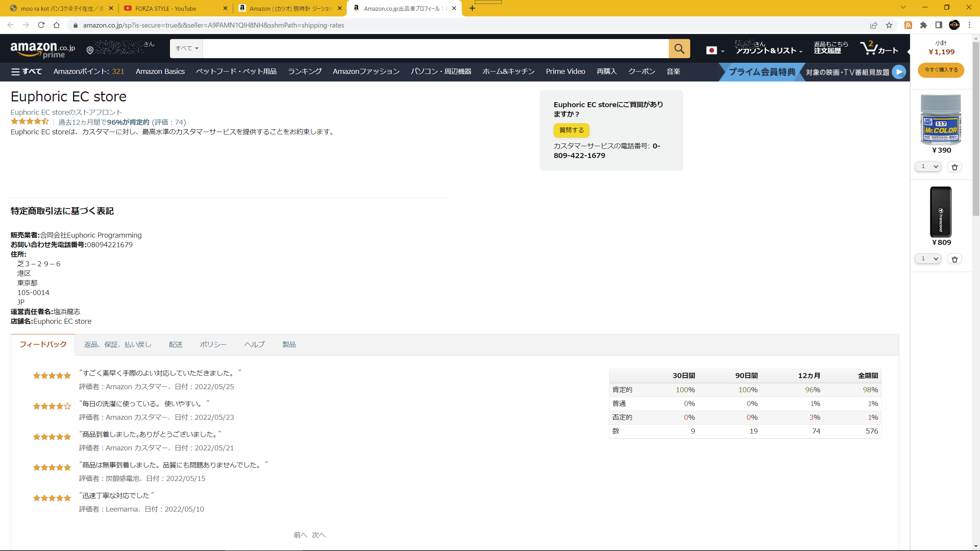Click the search magnifier button

click(679, 49)
